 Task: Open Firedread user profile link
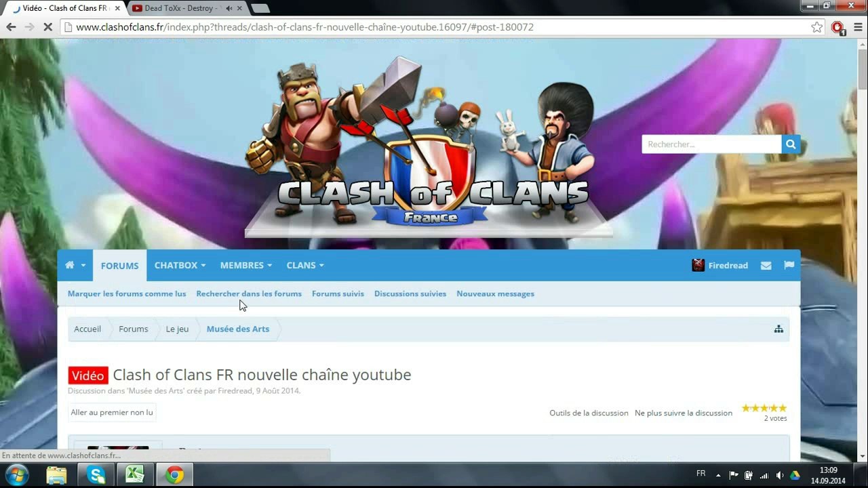coord(728,265)
